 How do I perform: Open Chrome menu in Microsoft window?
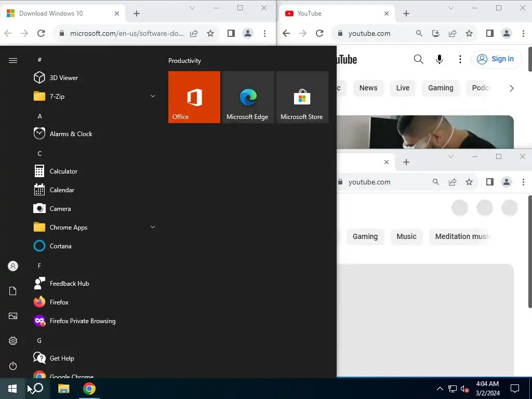point(264,33)
